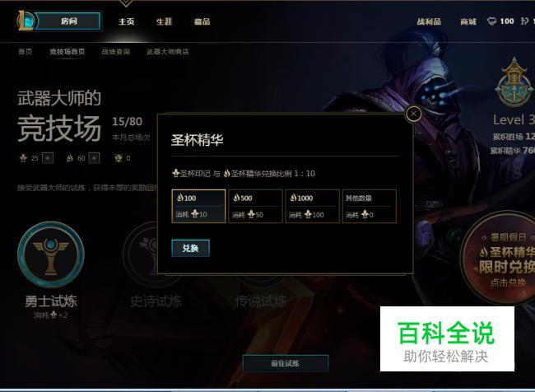Click the Level emblem badge

(514, 82)
